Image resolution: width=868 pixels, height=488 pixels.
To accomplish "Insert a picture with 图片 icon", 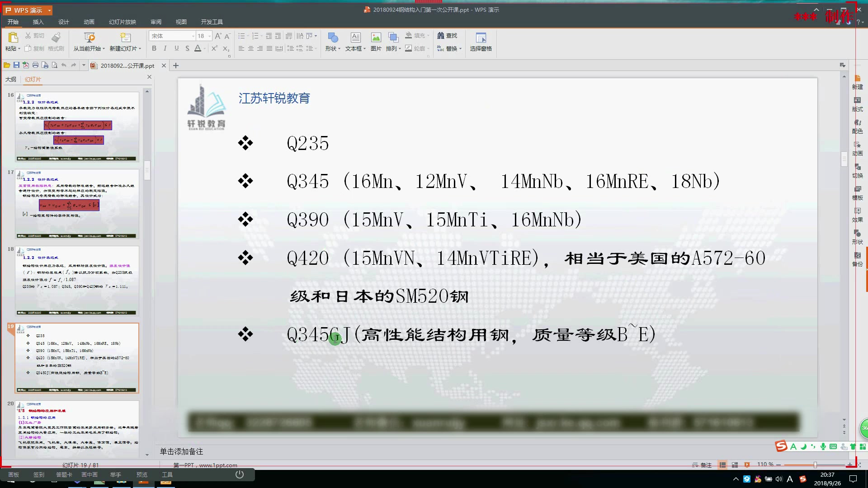I will click(376, 38).
